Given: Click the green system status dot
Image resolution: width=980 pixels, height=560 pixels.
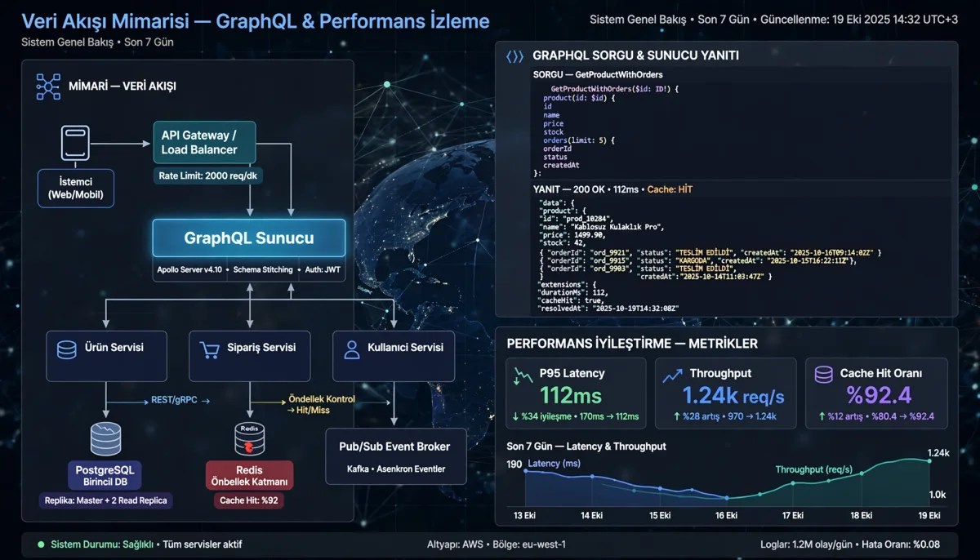Looking at the screenshot, I should pyautogui.click(x=41, y=544).
